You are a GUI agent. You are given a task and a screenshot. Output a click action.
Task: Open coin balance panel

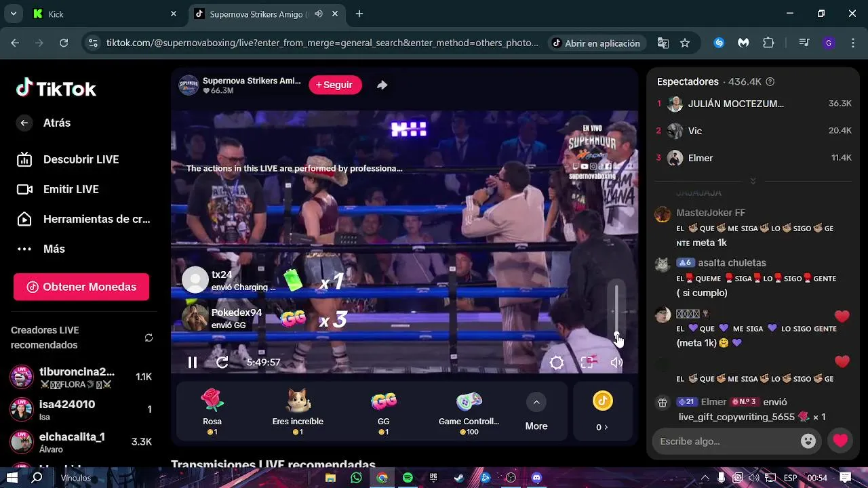(x=602, y=411)
